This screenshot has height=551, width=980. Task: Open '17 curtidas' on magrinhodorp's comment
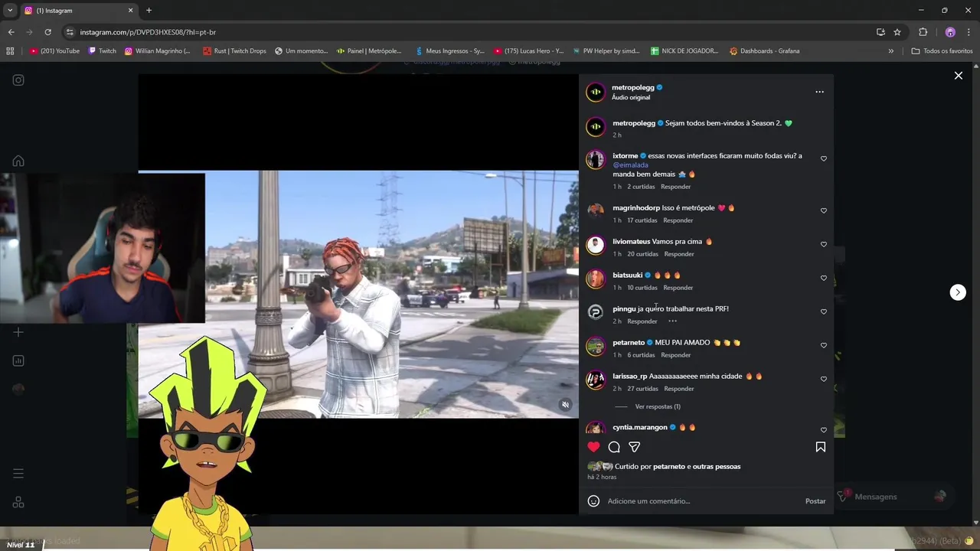pyautogui.click(x=642, y=220)
